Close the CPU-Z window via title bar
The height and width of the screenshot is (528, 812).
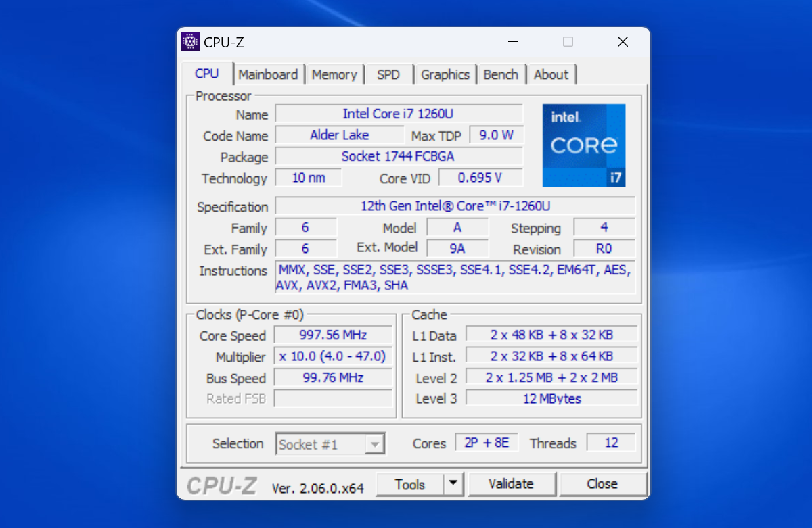pos(623,42)
